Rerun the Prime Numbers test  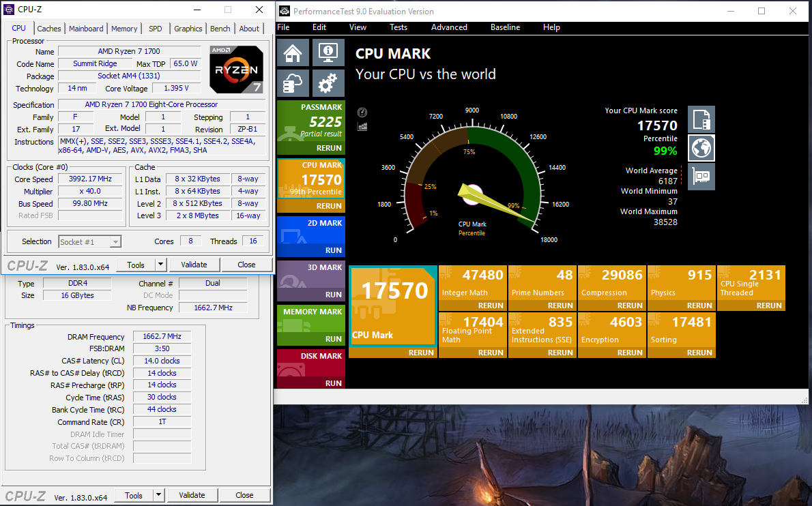[560, 306]
